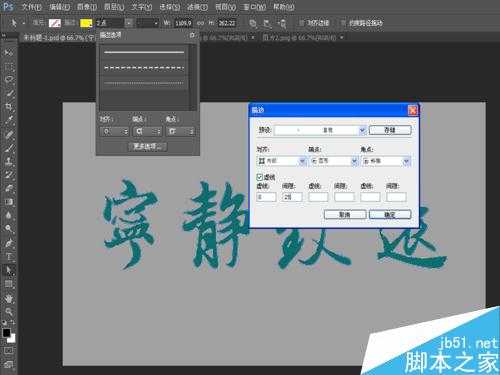Click the foreground color swatch in toolbox
This screenshot has width=500, height=375.
pyautogui.click(x=7, y=332)
